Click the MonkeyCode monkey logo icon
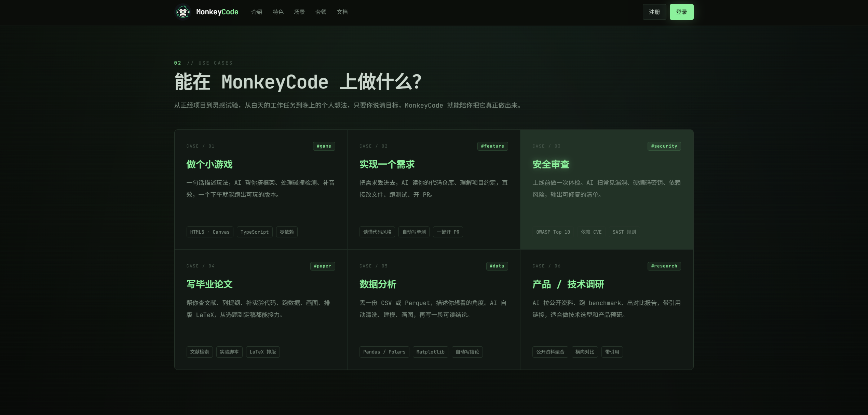 [183, 12]
